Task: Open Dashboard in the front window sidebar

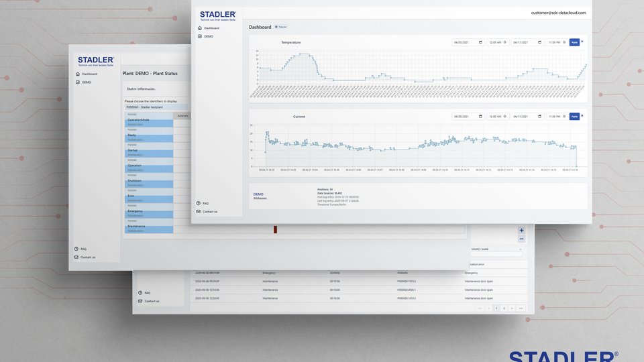Action: point(211,28)
